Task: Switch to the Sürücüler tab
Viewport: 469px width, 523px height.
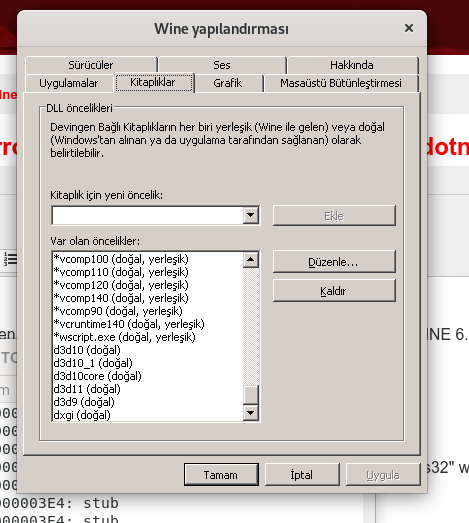Action: click(91, 65)
